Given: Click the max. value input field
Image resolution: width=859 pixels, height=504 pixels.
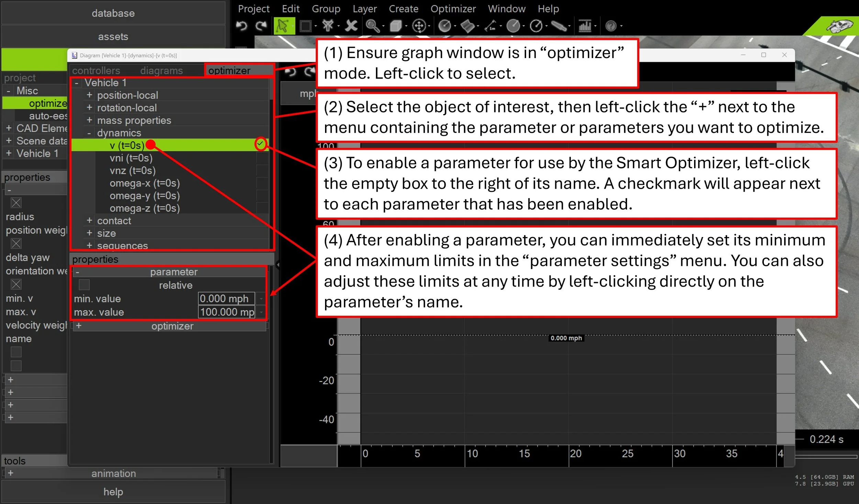Looking at the screenshot, I should 226,312.
